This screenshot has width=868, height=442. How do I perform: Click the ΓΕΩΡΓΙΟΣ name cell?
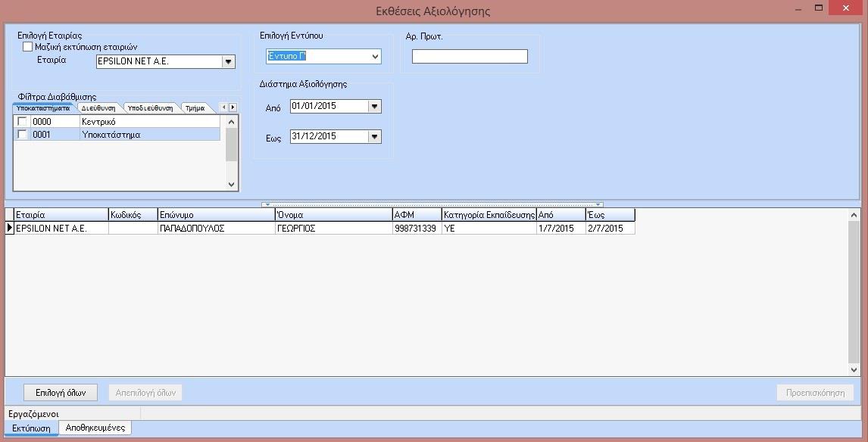[x=333, y=228]
